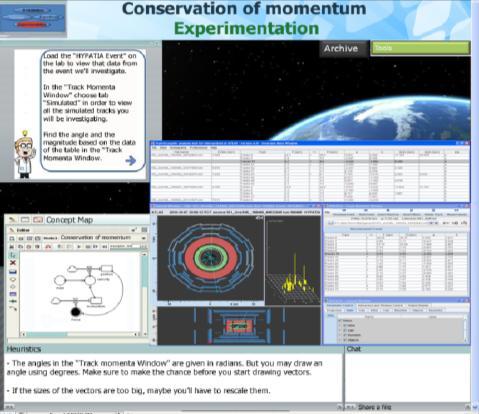Open the Conservation of momentum model dropdown
The image size is (479, 414).
(144, 238)
